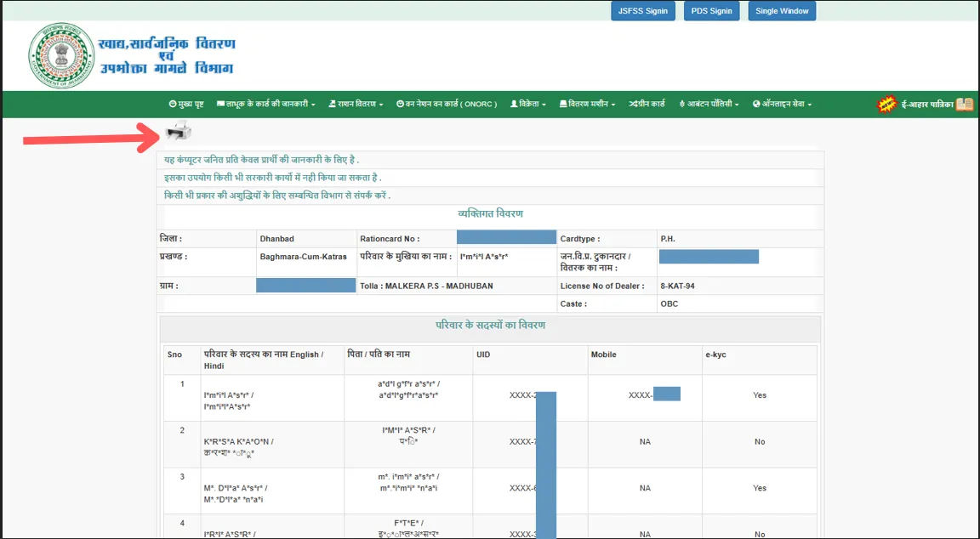
Task: Click the e-Aahar Patrika book icon
Action: tap(965, 105)
